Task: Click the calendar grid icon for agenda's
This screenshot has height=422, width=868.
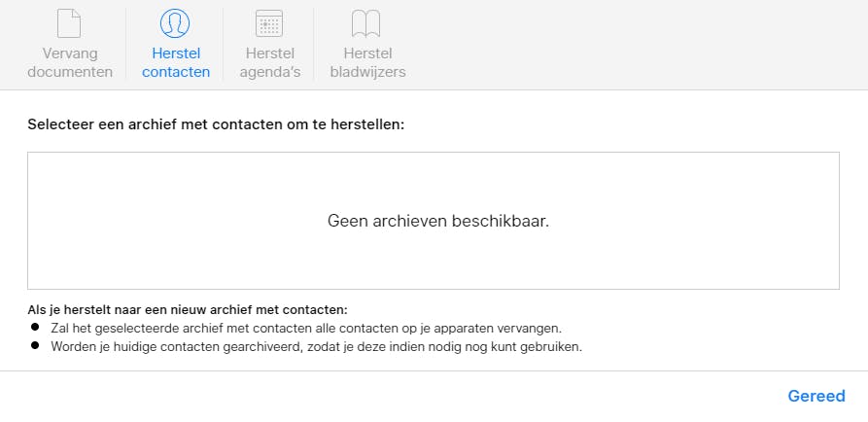Action: coord(269,23)
